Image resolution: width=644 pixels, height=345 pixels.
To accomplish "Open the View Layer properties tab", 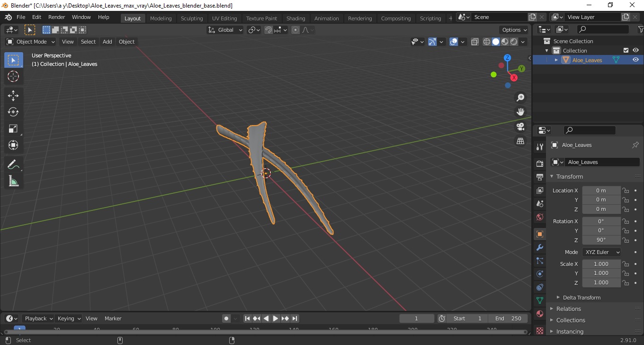I will [539, 191].
